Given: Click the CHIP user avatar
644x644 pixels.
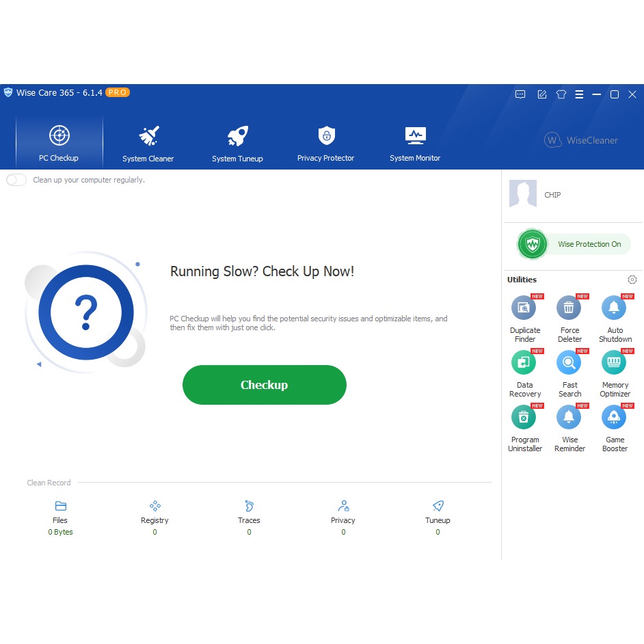Looking at the screenshot, I should click(523, 194).
